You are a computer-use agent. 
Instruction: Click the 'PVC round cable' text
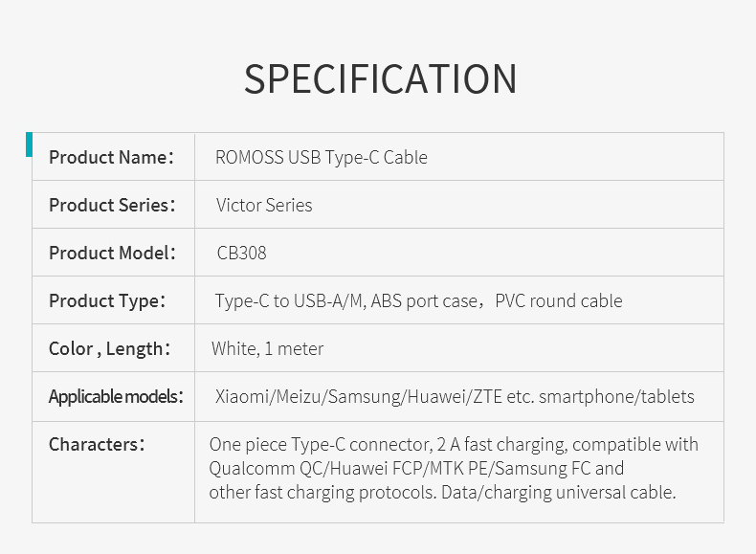tap(559, 301)
